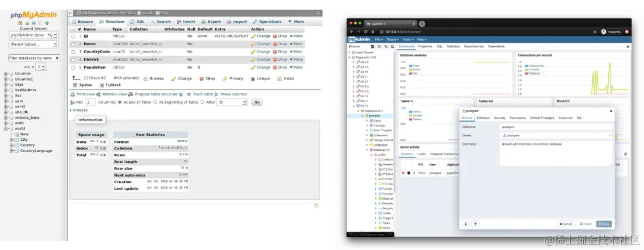Tick the checkbox for the Population column
Screen dimensions: 644x250
point(73,67)
